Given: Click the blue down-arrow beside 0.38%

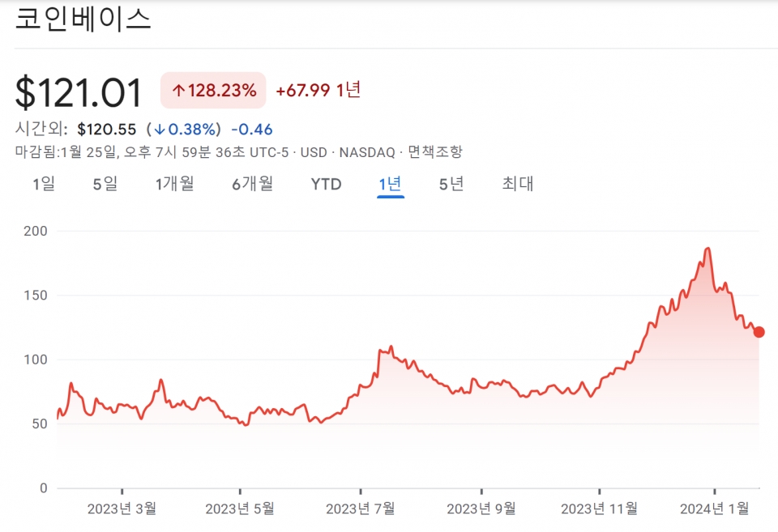Looking at the screenshot, I should click(160, 130).
